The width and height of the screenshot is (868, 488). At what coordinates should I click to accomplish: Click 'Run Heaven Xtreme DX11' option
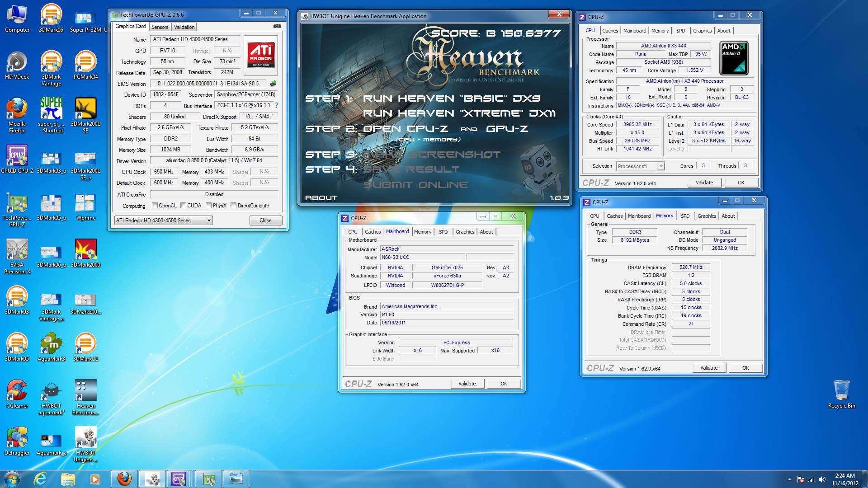[x=459, y=113]
